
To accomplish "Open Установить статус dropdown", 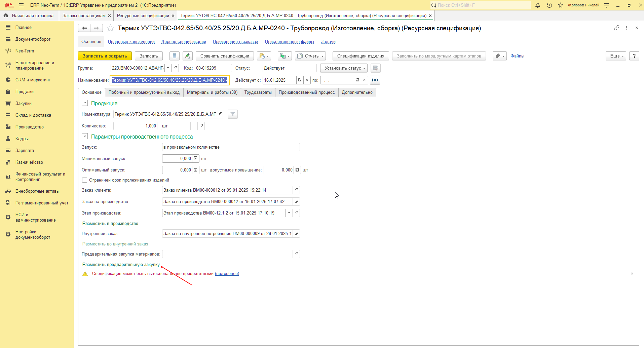I will click(x=344, y=68).
